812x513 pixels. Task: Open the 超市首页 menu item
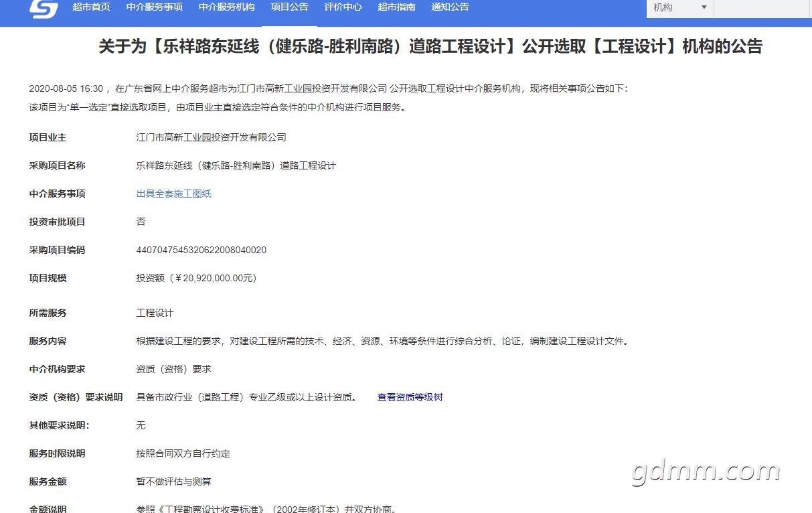91,7
